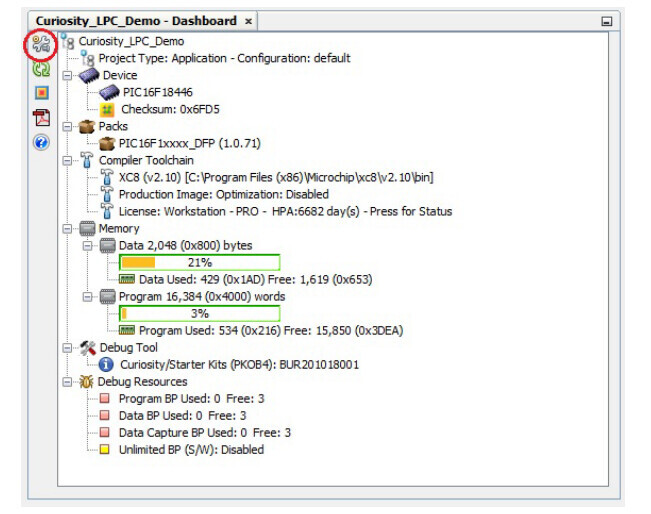Select Data Capture BP Used text
This screenshot has width=651, height=514.
tap(205, 433)
